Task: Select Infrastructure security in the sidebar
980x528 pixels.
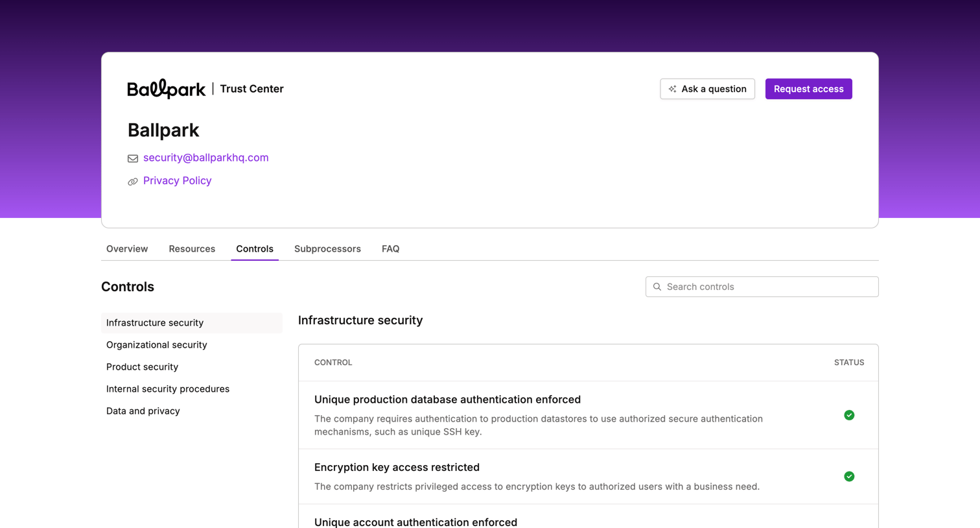Action: point(192,323)
